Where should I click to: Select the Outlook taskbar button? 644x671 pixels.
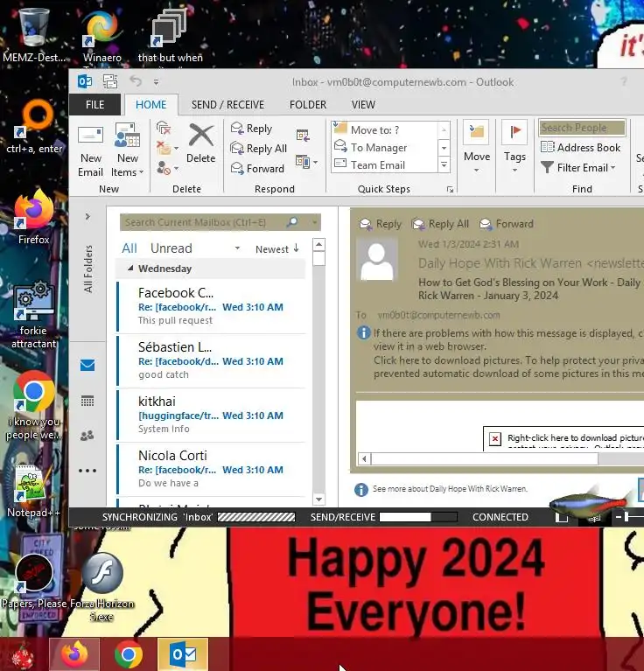click(x=183, y=654)
